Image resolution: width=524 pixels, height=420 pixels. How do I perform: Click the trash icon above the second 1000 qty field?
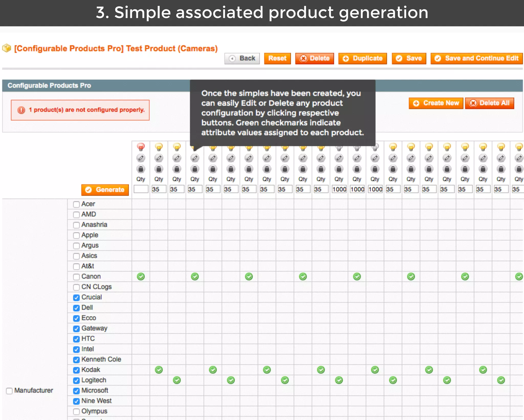(357, 169)
